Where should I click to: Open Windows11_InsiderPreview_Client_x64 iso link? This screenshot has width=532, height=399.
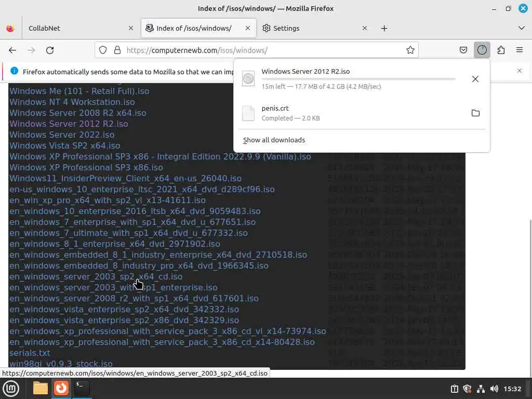125,179
